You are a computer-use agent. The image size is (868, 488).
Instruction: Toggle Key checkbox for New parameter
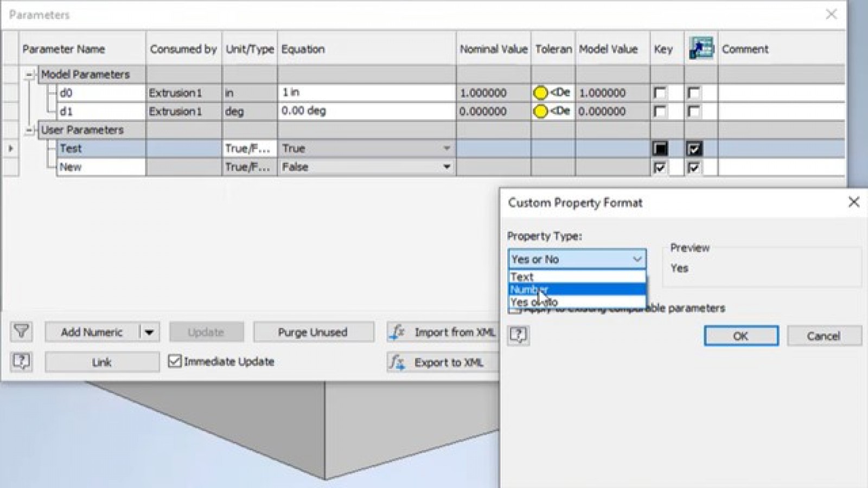[660, 167]
